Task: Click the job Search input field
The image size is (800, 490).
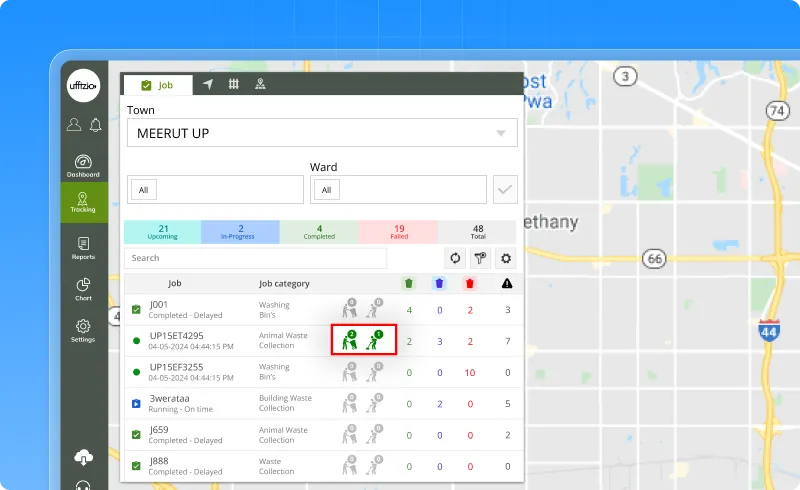Action: coord(255,258)
